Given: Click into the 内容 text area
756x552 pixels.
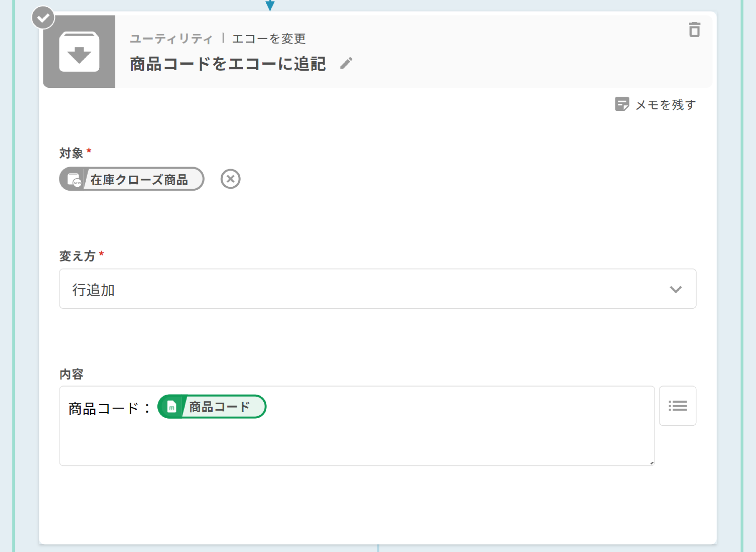Looking at the screenshot, I should (x=367, y=441).
